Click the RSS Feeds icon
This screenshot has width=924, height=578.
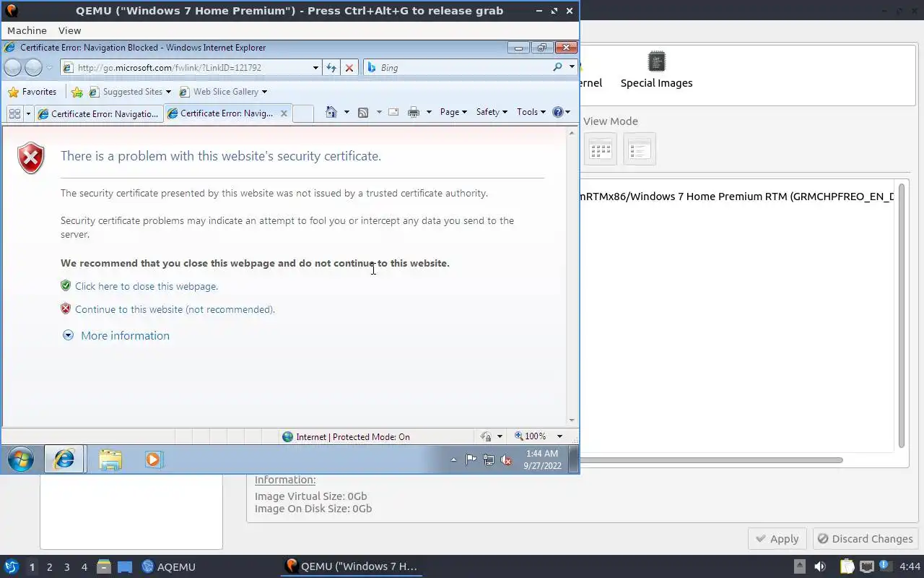tap(363, 112)
